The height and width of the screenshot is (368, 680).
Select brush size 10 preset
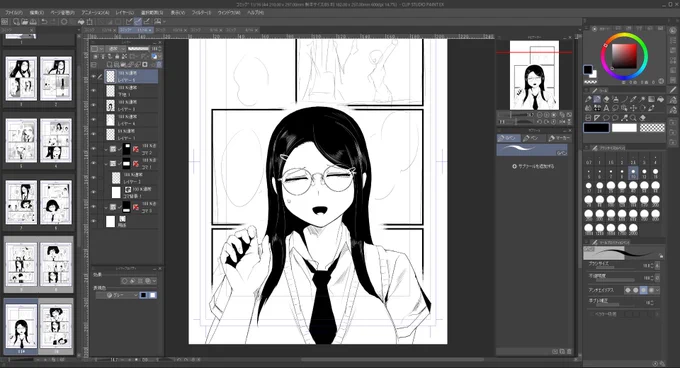[x=633, y=174]
